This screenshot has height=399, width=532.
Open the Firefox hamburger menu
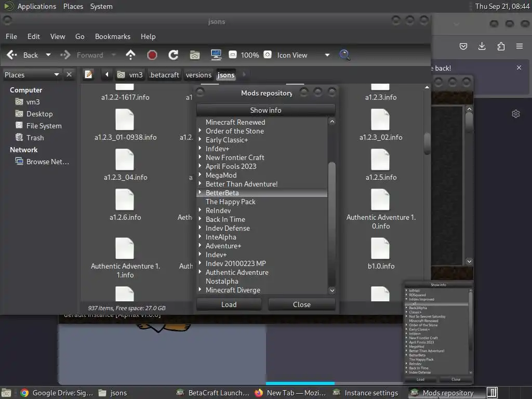pyautogui.click(x=520, y=46)
